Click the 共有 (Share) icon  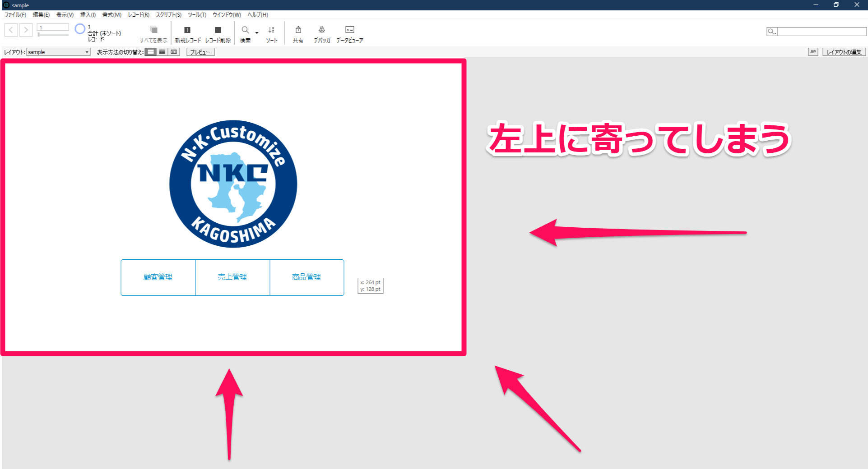point(298,30)
